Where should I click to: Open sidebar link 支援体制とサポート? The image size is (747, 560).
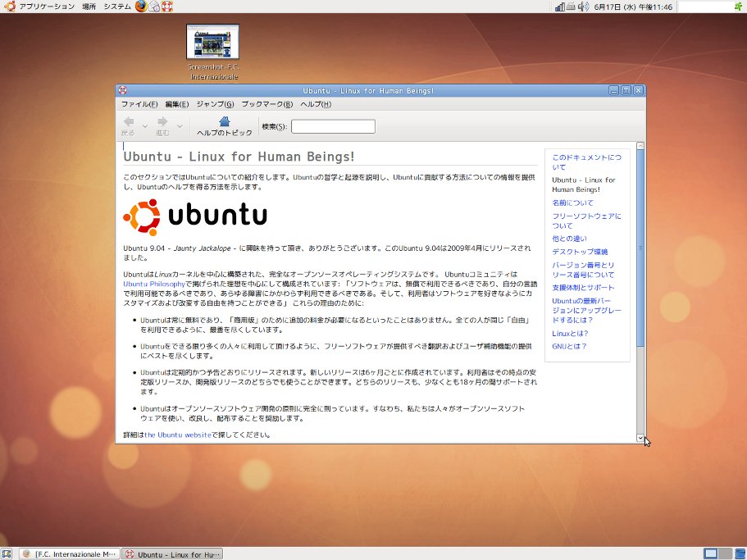(583, 288)
